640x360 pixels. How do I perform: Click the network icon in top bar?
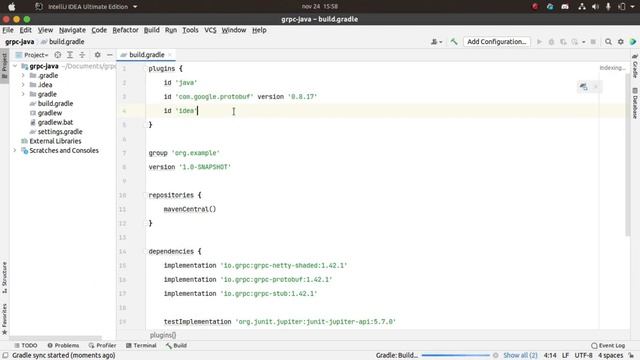(582, 7)
